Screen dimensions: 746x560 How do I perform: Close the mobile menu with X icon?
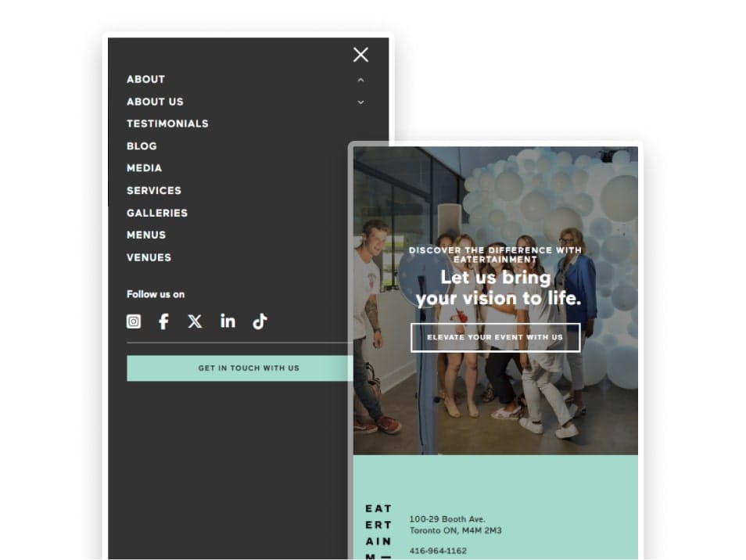360,55
